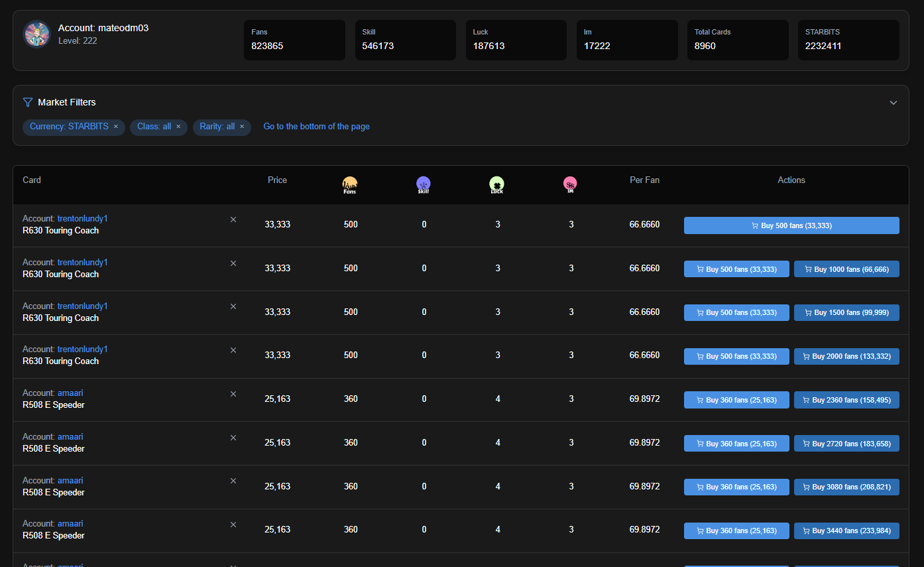This screenshot has width=924, height=567.
Task: Click Buy 360 fans beside Buy 2360 fans button
Action: 736,400
